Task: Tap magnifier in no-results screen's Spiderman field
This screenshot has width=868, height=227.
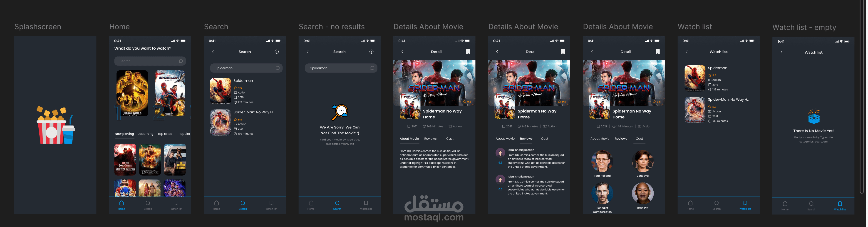Action: pos(372,68)
